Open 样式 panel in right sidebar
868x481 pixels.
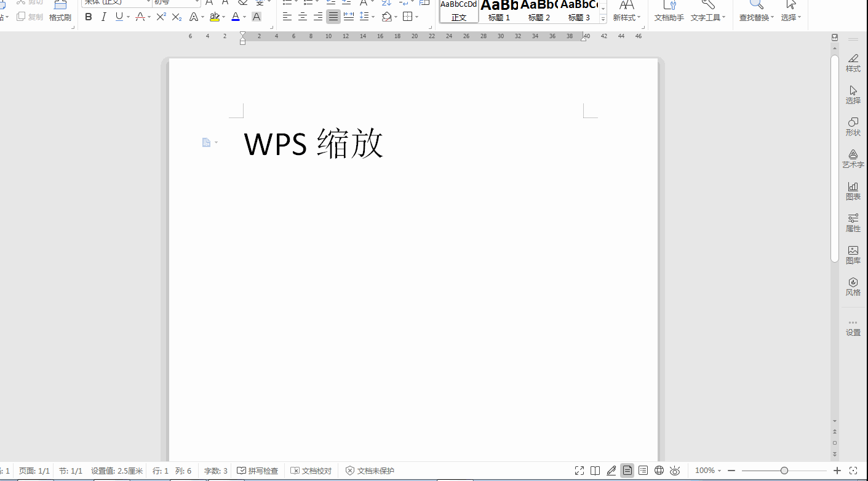(x=853, y=63)
